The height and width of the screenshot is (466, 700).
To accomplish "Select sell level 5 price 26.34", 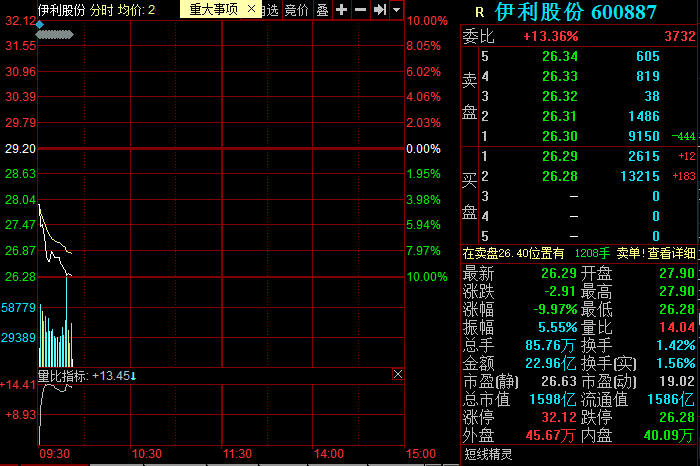I will 560,56.
